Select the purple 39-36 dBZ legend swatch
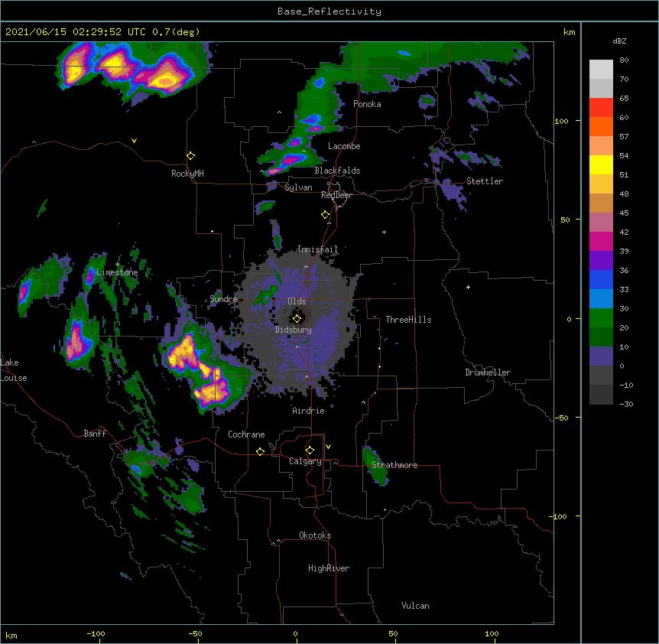Screen dimensions: 659x644 601,261
